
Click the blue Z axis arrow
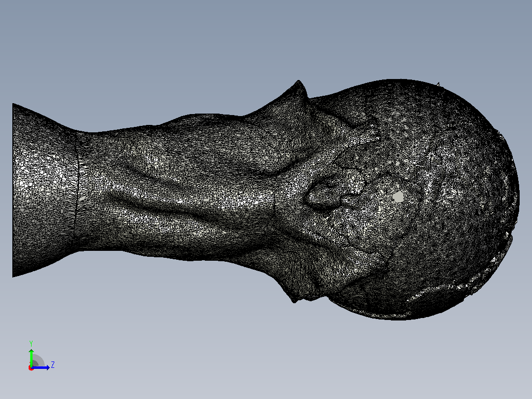tap(41, 368)
